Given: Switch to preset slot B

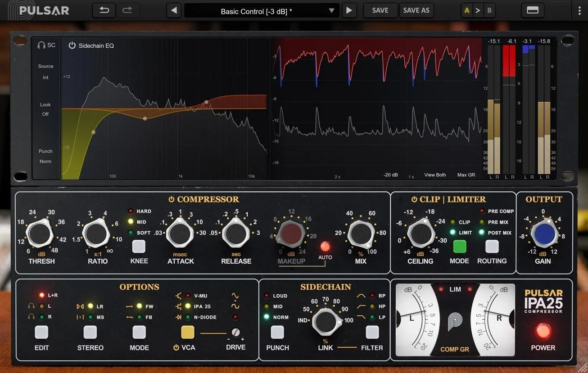Looking at the screenshot, I should [489, 9].
